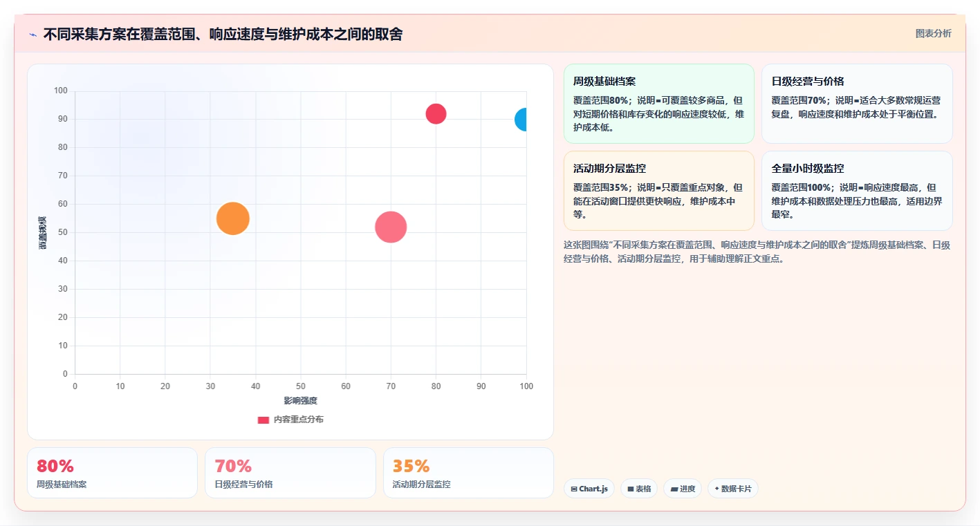The image size is (980, 526).
Task: Click the 表格 tag chip
Action: pos(639,489)
